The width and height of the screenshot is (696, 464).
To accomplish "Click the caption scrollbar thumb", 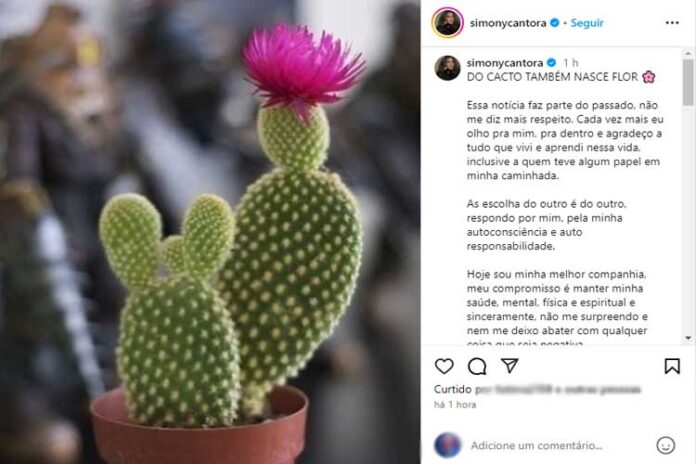I will pyautogui.click(x=688, y=83).
